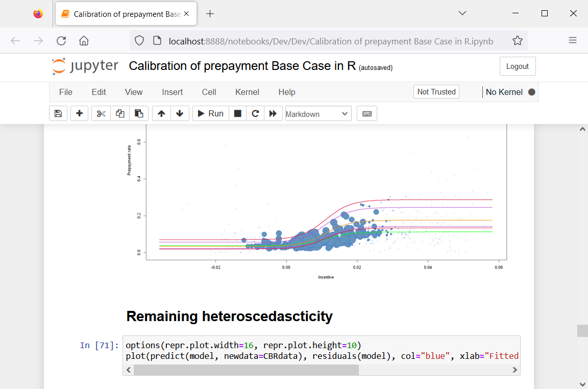The height and width of the screenshot is (389, 588).
Task: Move the cell down with the down-arrow icon
Action: [180, 113]
